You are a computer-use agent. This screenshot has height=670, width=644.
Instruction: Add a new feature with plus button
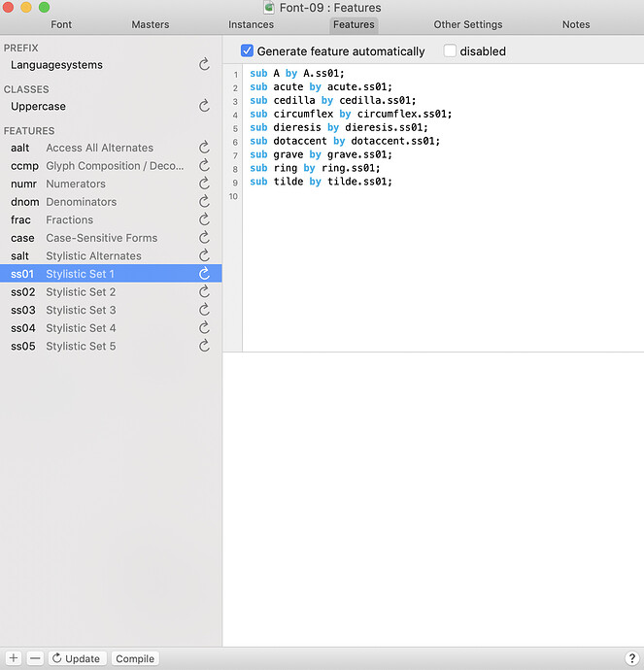click(14, 658)
